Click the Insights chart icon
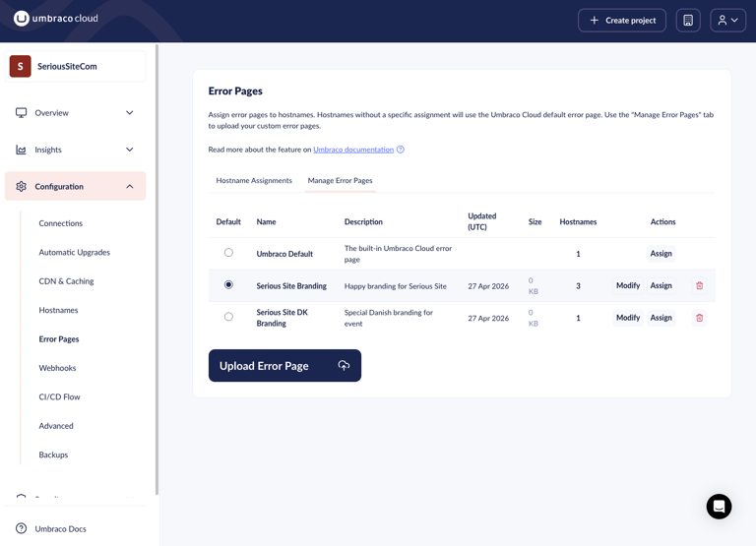756x546 pixels. (22, 150)
